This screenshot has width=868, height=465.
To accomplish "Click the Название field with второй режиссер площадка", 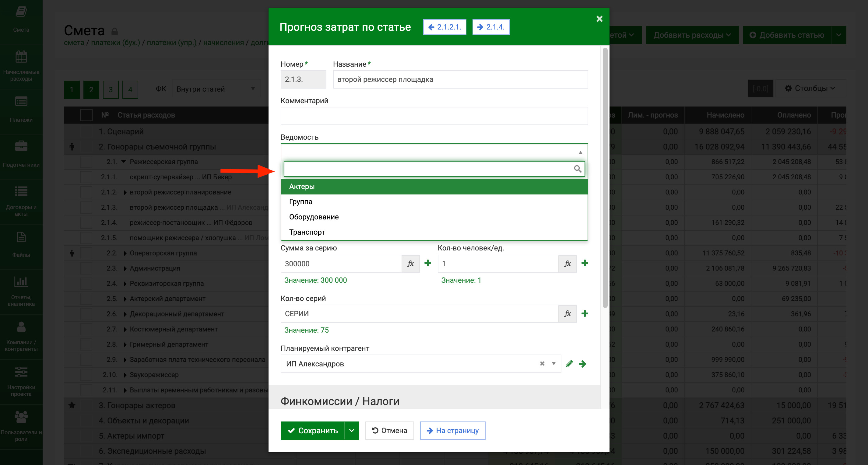I will 460,79.
